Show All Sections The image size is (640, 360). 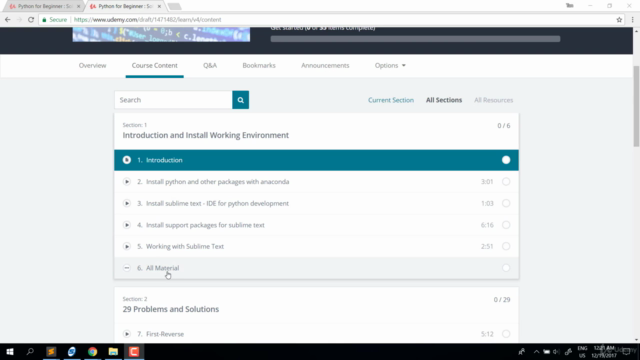coord(444,100)
